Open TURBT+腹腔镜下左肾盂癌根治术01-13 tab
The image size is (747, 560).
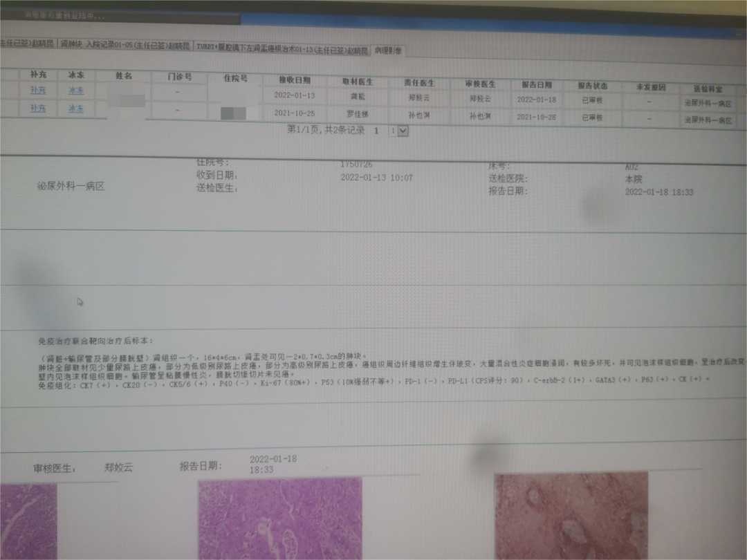pos(282,49)
